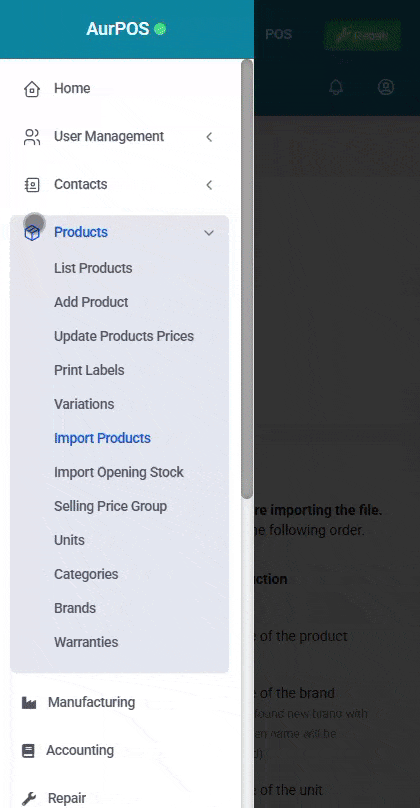The width and height of the screenshot is (420, 808).
Task: Collapse the Products menu chevron
Action: 209,232
